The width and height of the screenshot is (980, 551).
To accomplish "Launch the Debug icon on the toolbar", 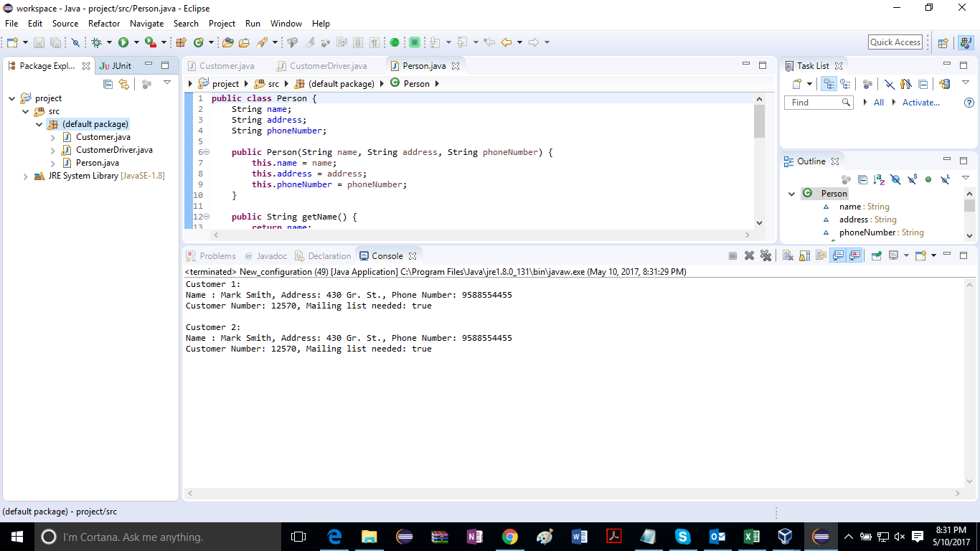I will pyautogui.click(x=98, y=42).
